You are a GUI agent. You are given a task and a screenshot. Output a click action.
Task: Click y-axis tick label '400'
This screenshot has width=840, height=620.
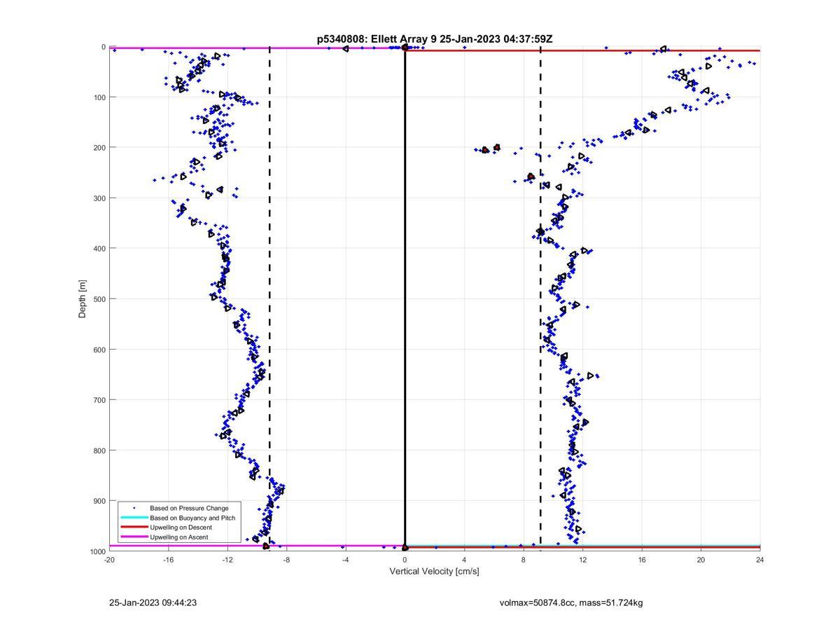[x=99, y=249]
